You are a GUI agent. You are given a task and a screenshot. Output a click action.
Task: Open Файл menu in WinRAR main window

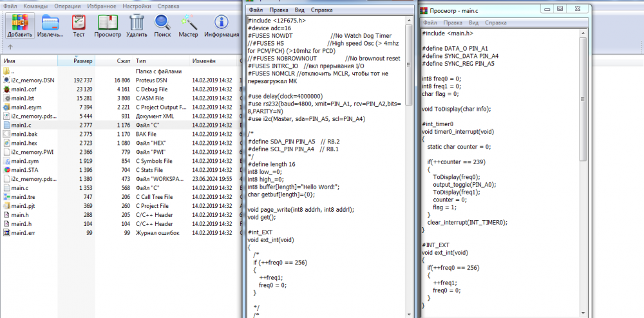point(11,6)
